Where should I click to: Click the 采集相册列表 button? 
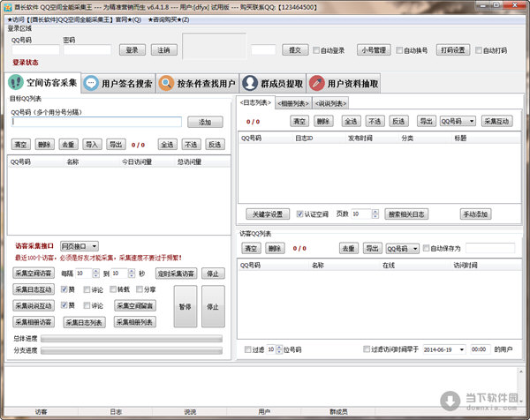coord(135,322)
